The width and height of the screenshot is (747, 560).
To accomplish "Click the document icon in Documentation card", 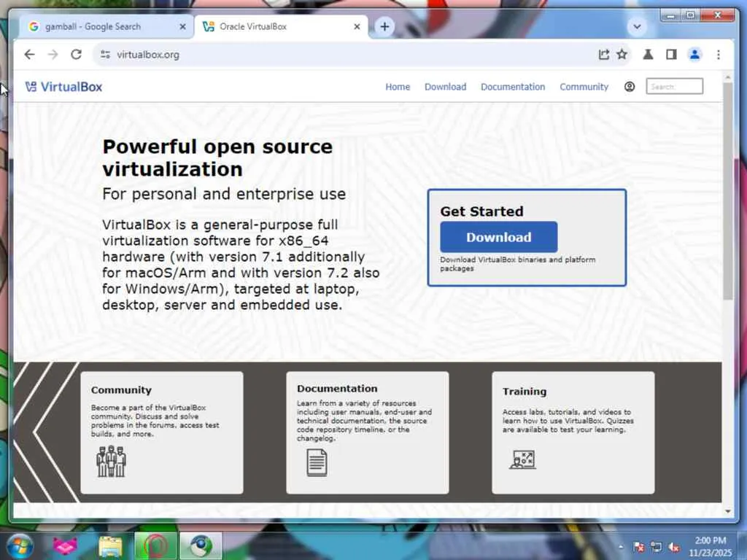I will [x=317, y=462].
